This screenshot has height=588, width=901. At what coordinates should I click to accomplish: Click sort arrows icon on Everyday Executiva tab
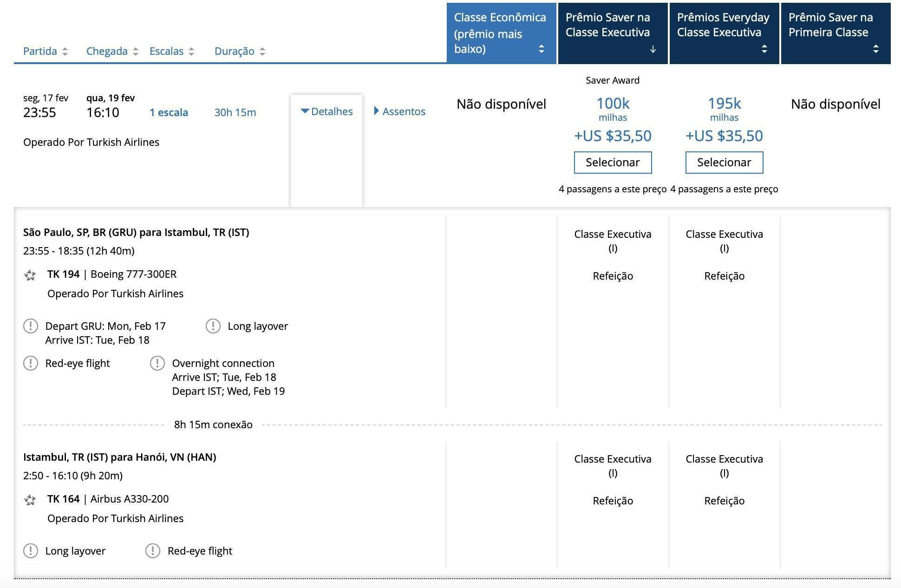pos(764,49)
